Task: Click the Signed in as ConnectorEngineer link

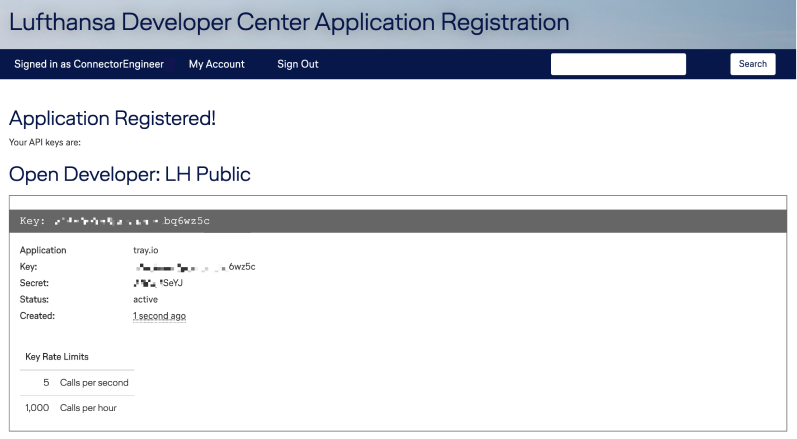Action: (89, 64)
